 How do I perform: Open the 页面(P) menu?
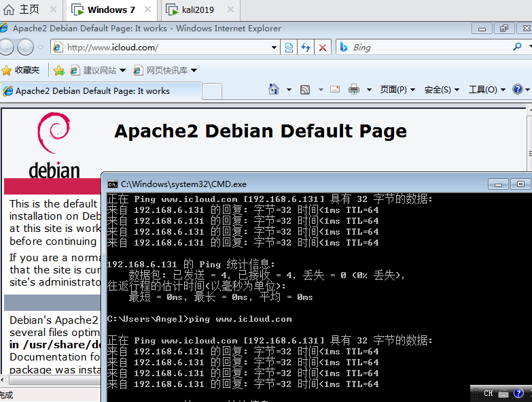(397, 90)
